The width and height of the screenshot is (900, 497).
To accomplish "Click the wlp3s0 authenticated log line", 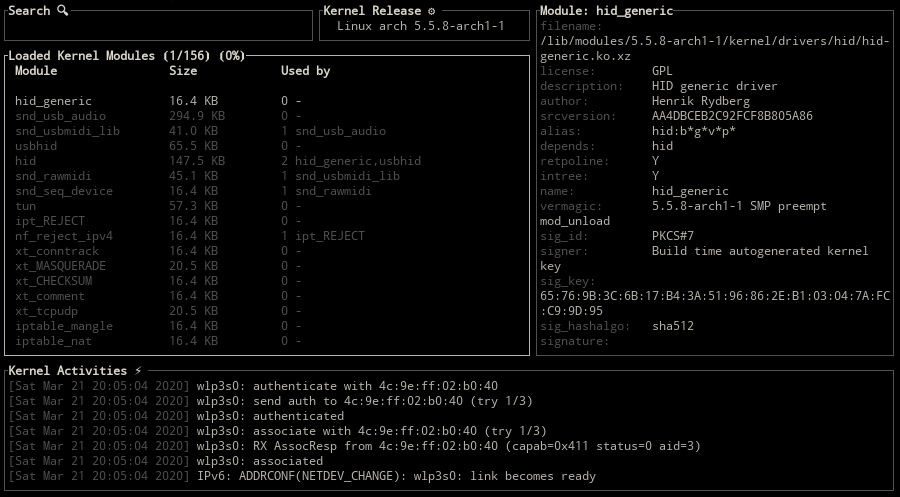I will [x=270, y=416].
